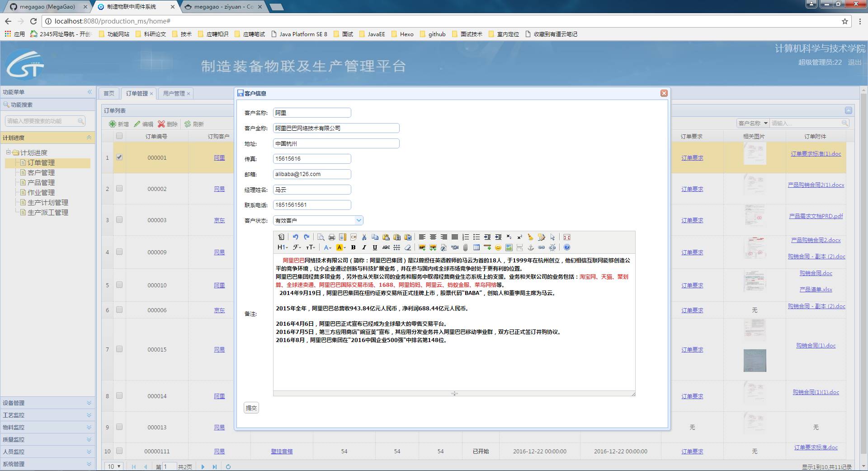Check the checkbox for order 000010
The image size is (868, 471).
click(119, 285)
